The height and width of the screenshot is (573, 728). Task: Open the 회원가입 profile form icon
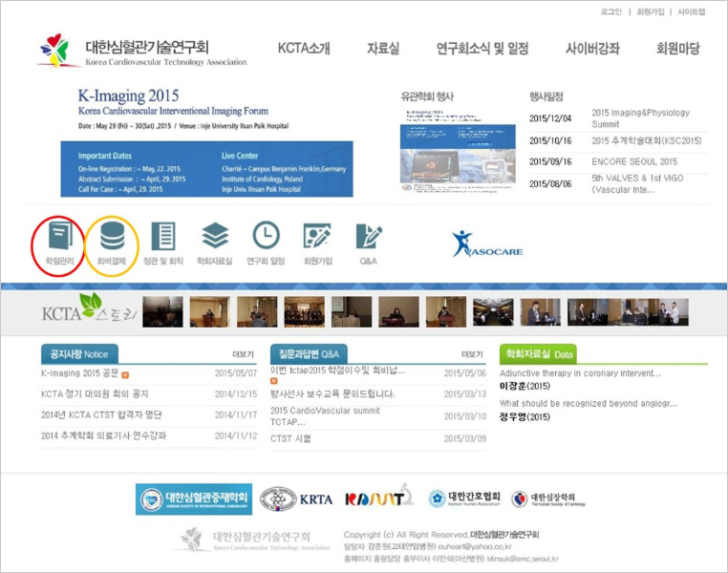pyautogui.click(x=316, y=237)
